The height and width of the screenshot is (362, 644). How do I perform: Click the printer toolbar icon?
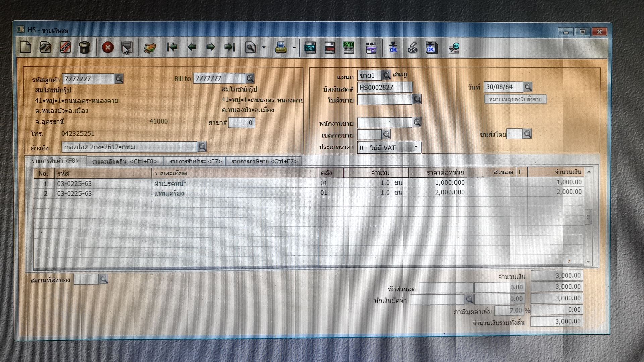click(281, 48)
